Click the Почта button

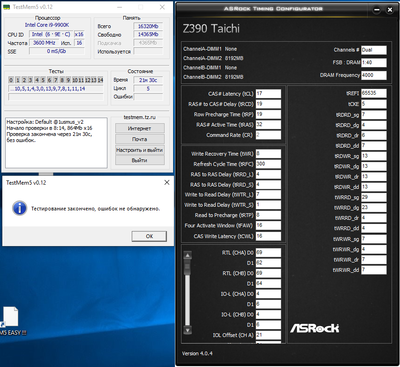pos(140,139)
